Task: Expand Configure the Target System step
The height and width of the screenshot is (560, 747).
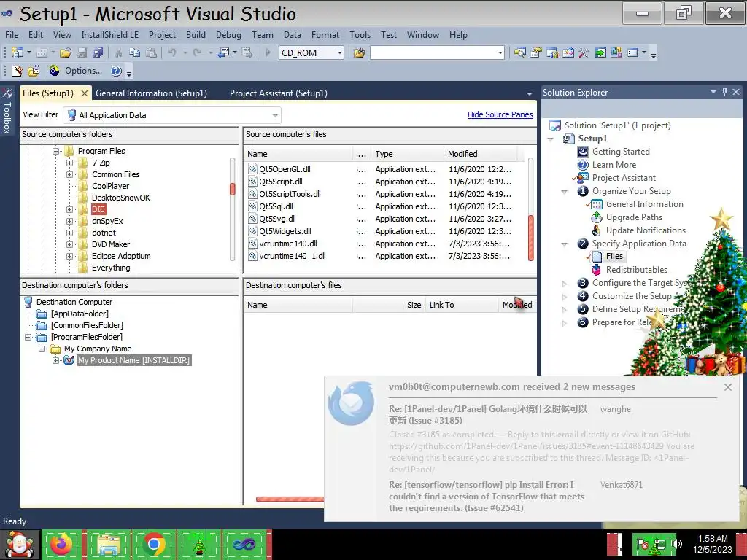Action: click(565, 284)
